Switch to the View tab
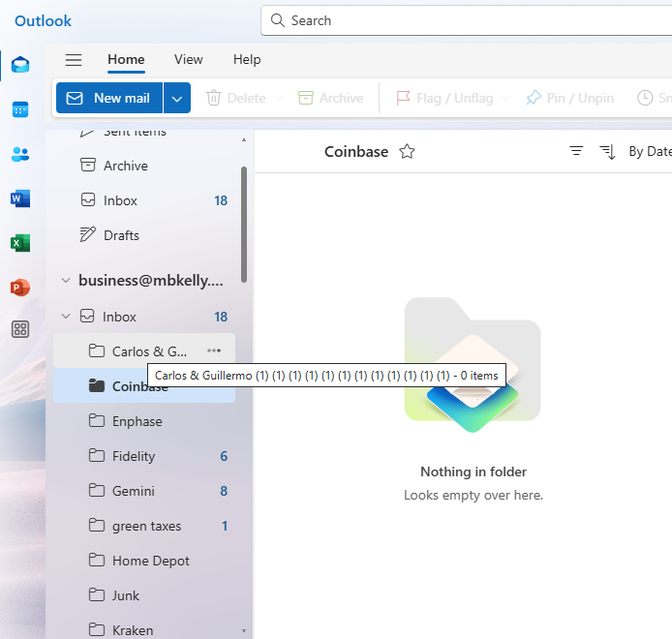The image size is (672, 639). click(188, 60)
